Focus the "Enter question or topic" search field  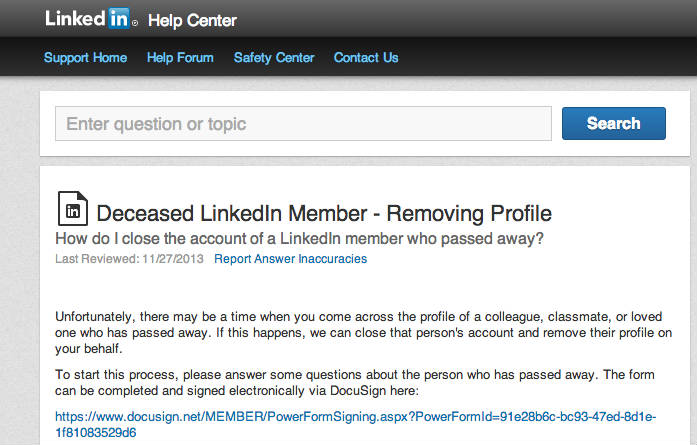click(303, 124)
